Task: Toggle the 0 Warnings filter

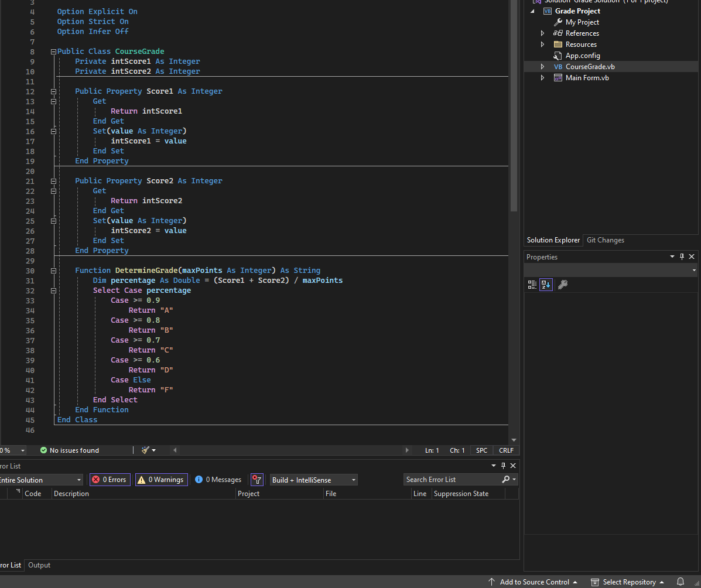Action: [161, 480]
